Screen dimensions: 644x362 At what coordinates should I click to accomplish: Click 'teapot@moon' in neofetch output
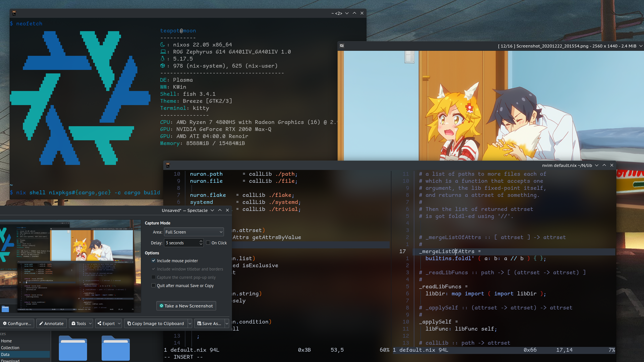178,31
